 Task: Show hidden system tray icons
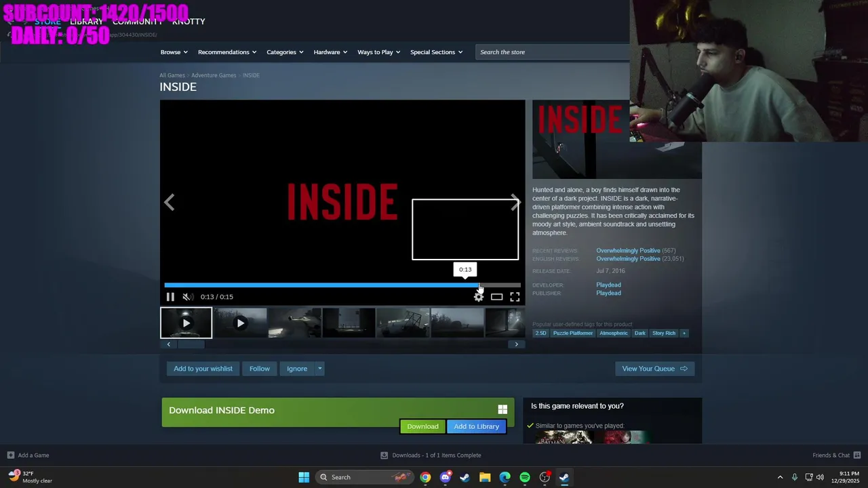click(x=780, y=477)
